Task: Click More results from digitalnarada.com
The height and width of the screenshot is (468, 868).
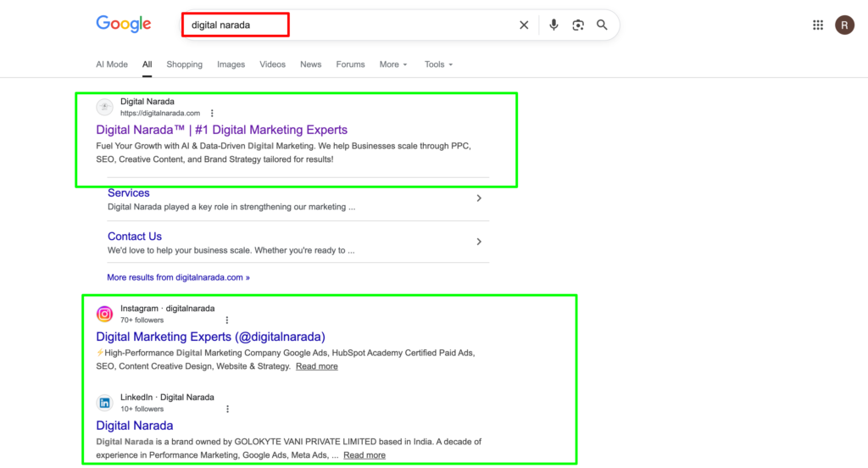Action: (178, 277)
